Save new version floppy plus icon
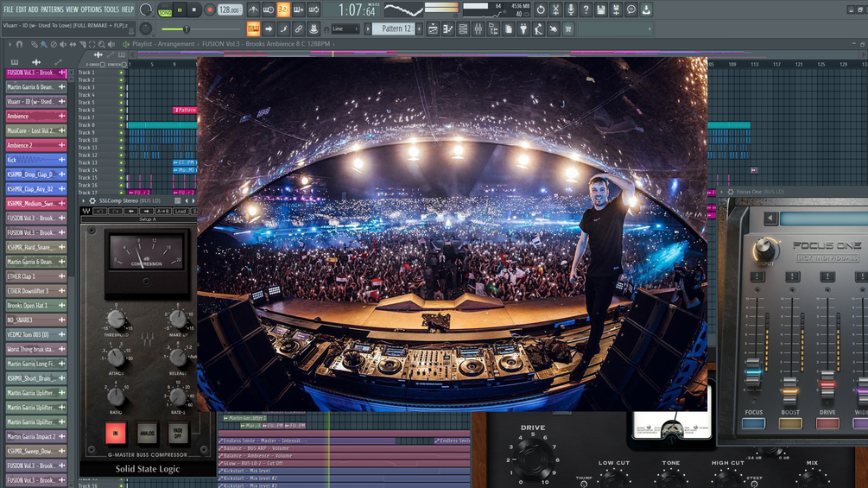 pos(616,10)
